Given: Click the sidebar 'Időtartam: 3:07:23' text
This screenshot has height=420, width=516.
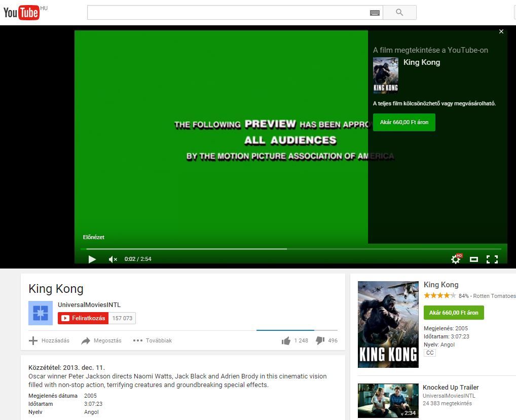Looking at the screenshot, I should point(447,336).
